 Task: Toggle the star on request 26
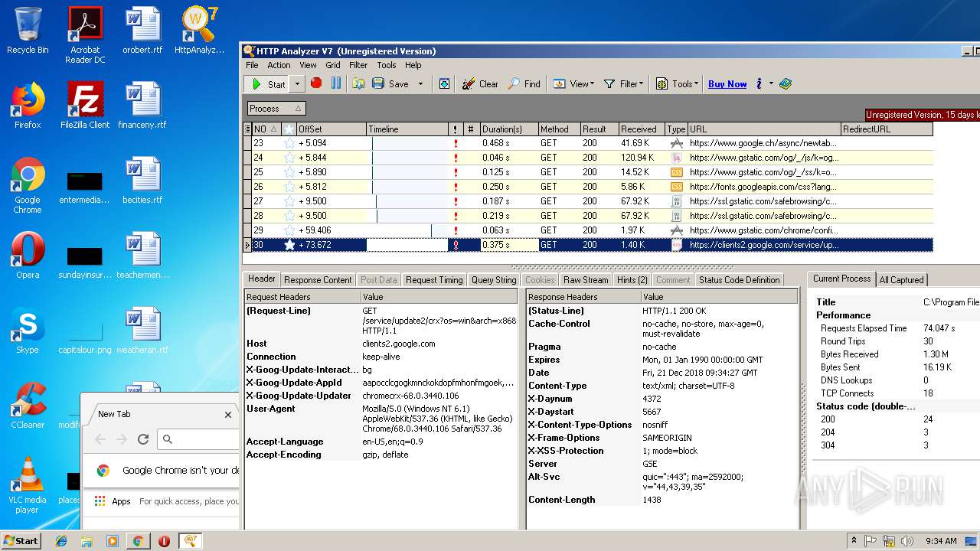(x=289, y=187)
